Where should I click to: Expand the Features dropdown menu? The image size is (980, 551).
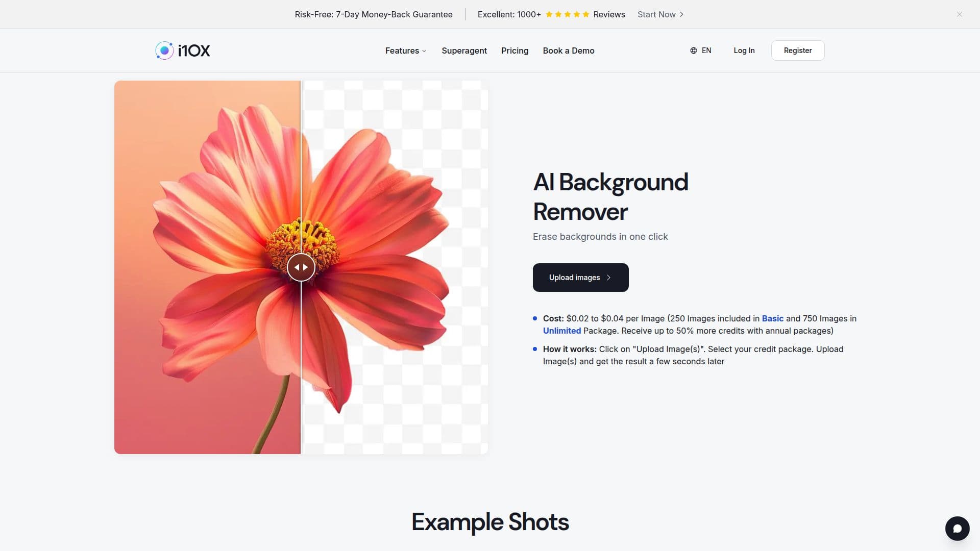[405, 51]
